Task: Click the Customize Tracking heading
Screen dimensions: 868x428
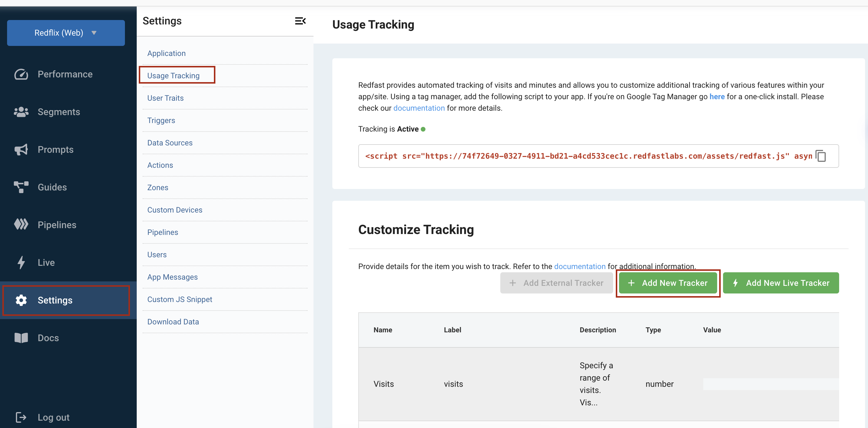Action: pyautogui.click(x=416, y=230)
